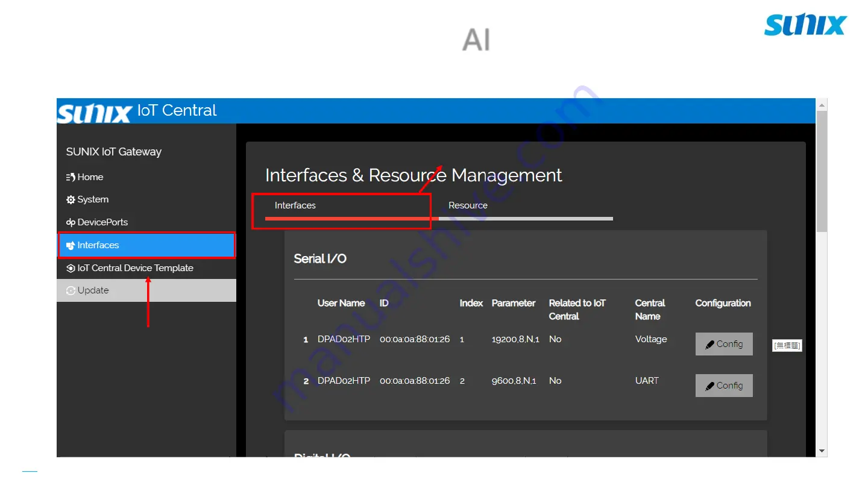Click the scrollbar up arrow

coord(822,105)
